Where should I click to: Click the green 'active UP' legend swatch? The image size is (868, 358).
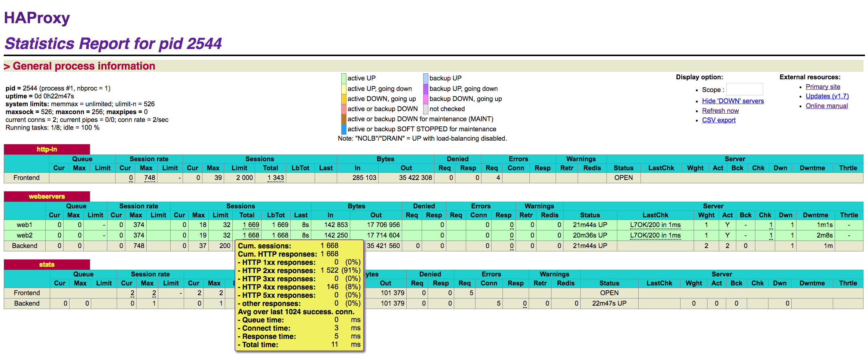(343, 78)
